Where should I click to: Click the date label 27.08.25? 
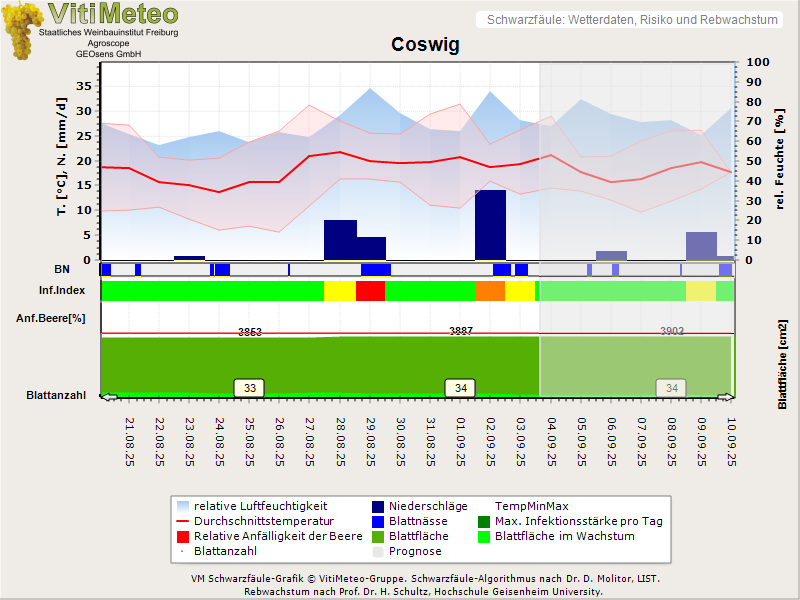tap(310, 442)
